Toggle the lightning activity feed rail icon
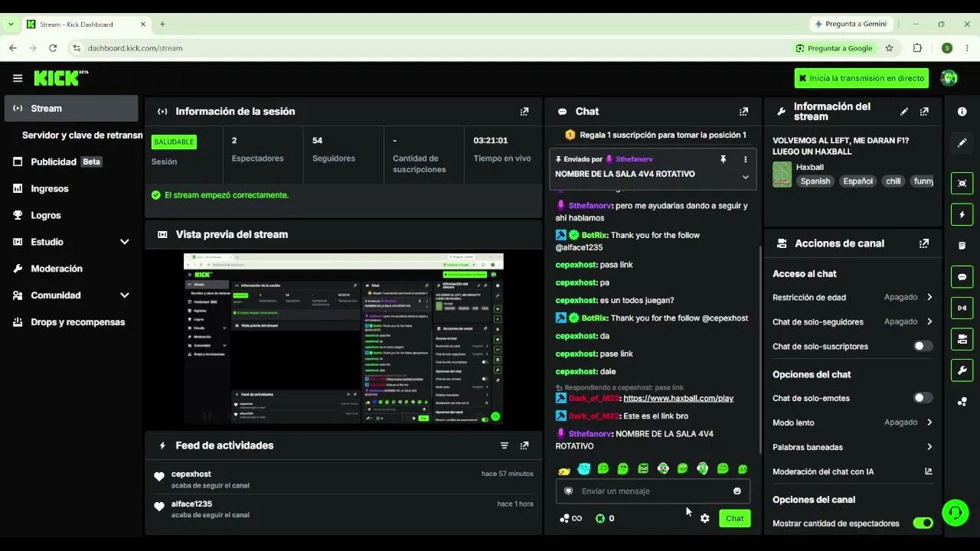Screen dimensions: 980x551 click(x=962, y=215)
